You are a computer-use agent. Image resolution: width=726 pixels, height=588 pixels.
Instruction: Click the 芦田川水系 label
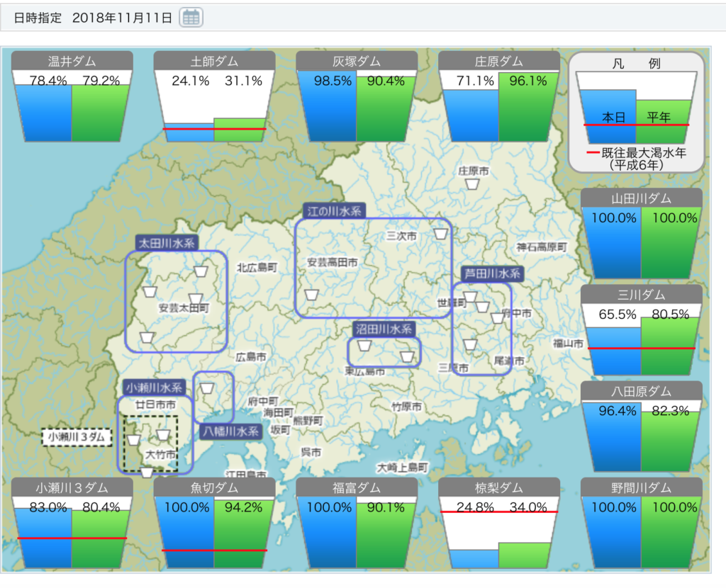tap(492, 273)
